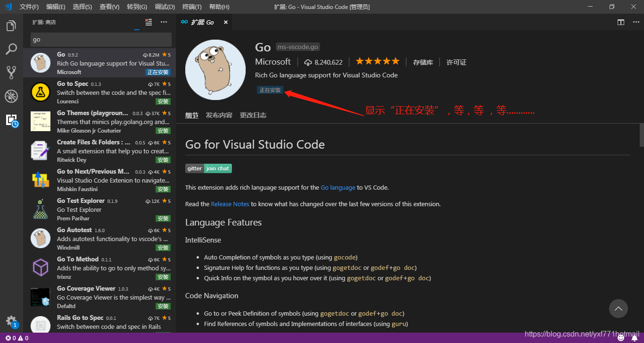The height and width of the screenshot is (343, 644).
Task: Click the large Go gopher logo
Action: [x=215, y=70]
